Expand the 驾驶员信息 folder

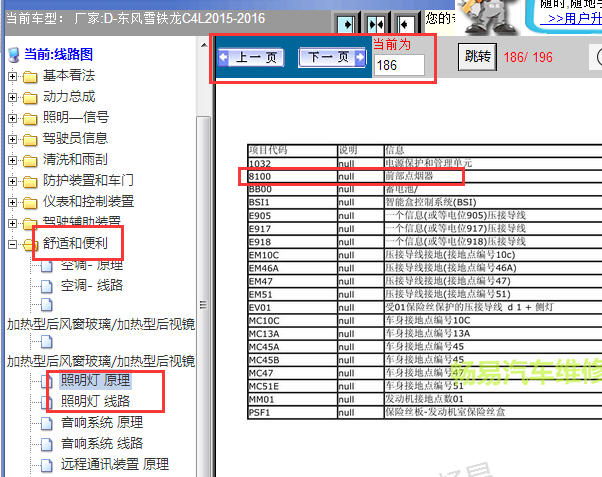point(12,139)
